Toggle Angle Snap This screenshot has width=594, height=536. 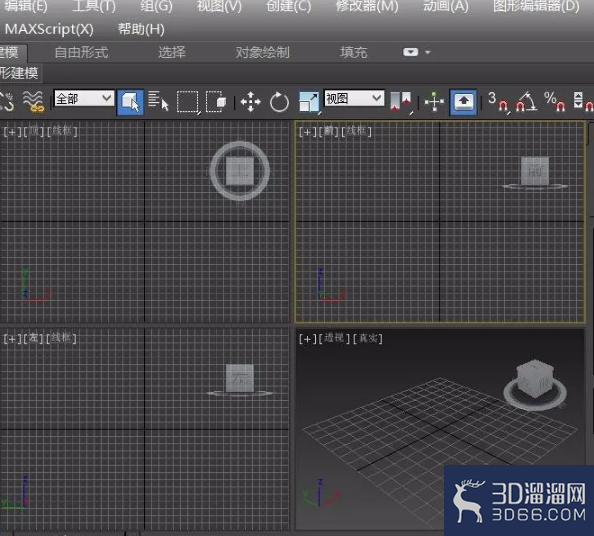(x=527, y=102)
